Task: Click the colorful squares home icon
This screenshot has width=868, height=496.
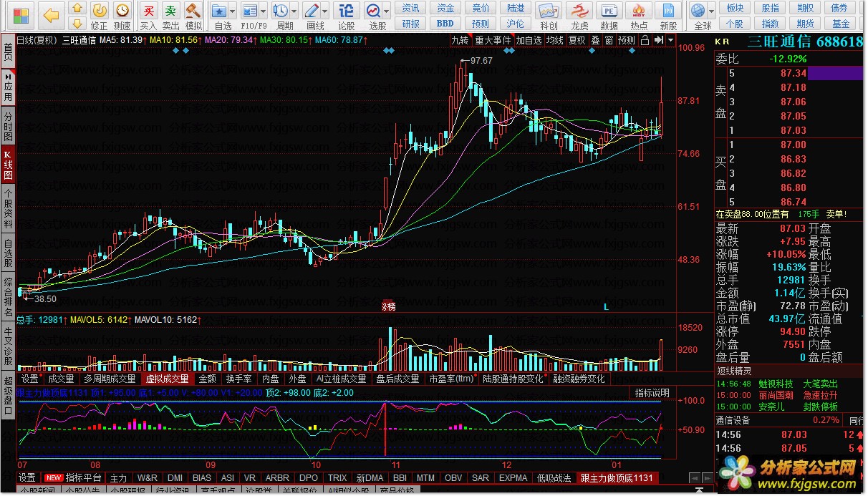Action: pos(21,15)
